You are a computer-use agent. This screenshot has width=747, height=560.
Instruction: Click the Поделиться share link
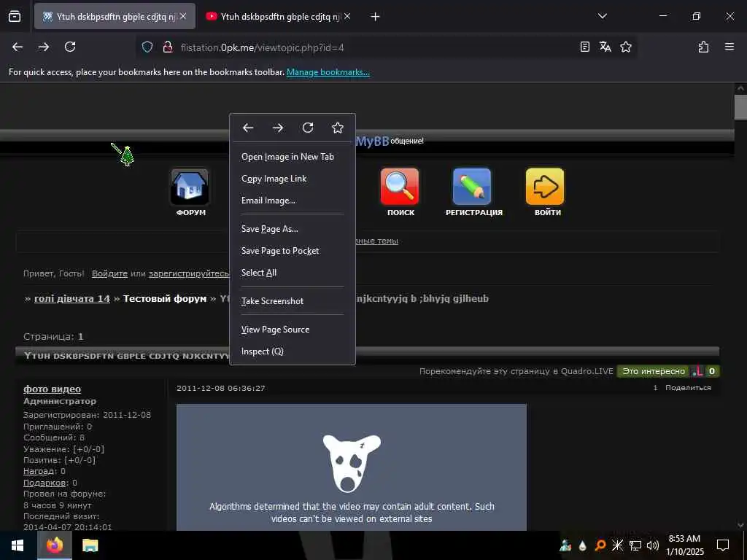click(x=688, y=388)
